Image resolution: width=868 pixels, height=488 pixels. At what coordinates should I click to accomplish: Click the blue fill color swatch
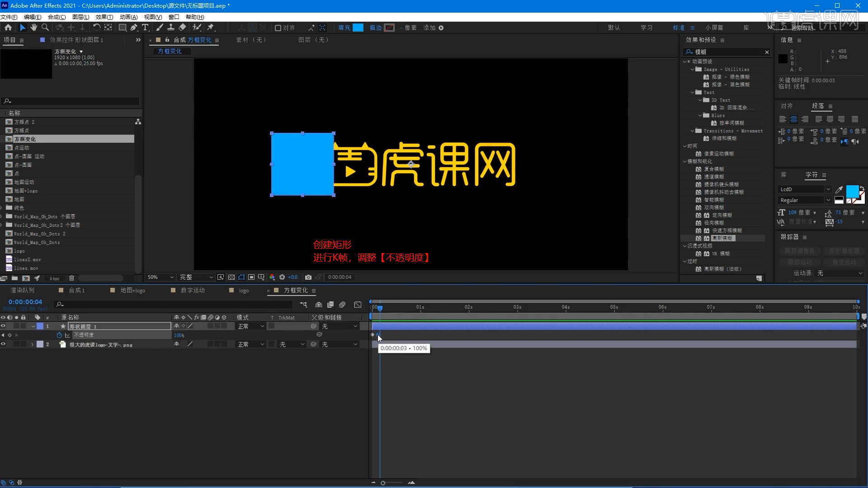pyautogui.click(x=358, y=28)
